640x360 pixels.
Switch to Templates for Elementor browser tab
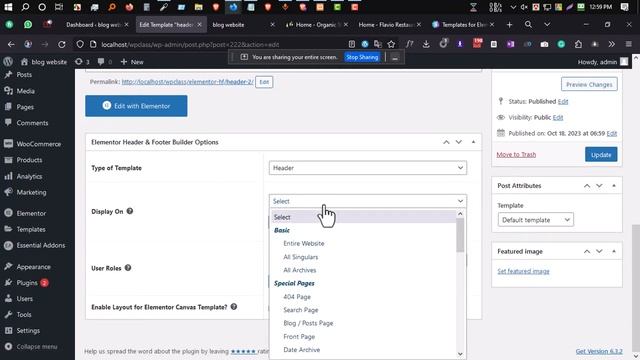(463, 25)
